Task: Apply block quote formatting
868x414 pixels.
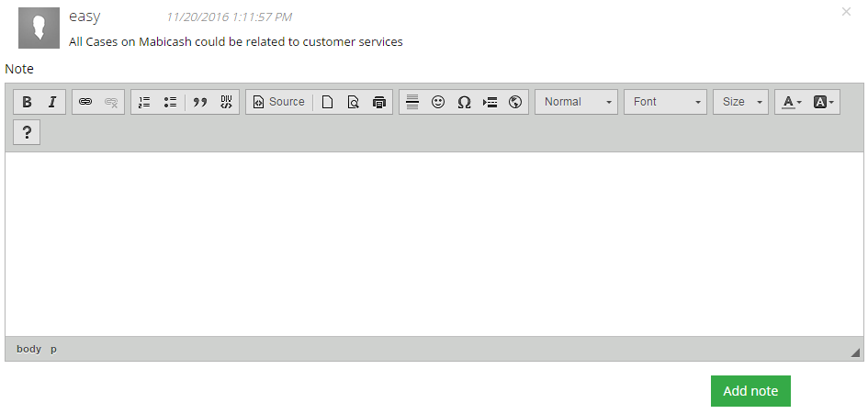Action: coord(200,102)
